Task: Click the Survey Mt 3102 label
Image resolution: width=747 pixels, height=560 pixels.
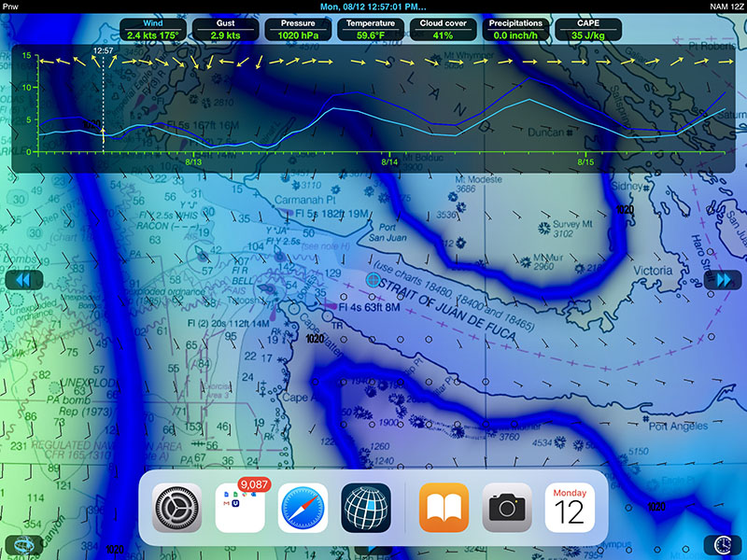Action: 572,229
